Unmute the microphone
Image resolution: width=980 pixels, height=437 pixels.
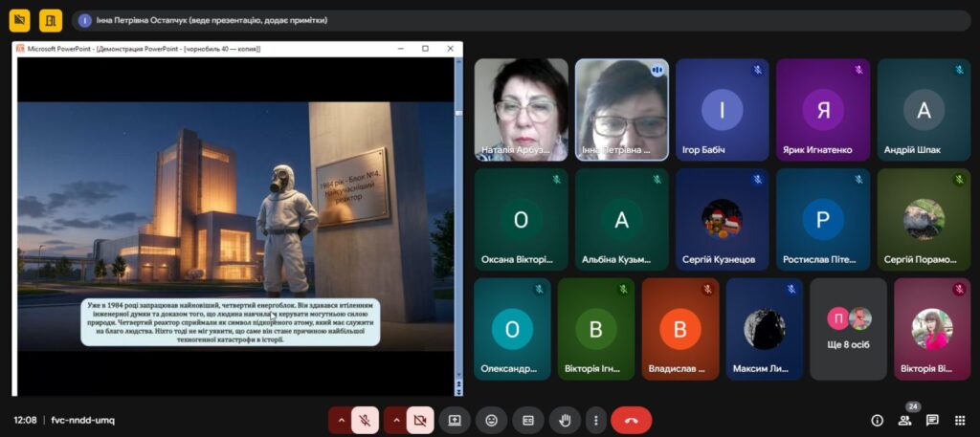(364, 420)
